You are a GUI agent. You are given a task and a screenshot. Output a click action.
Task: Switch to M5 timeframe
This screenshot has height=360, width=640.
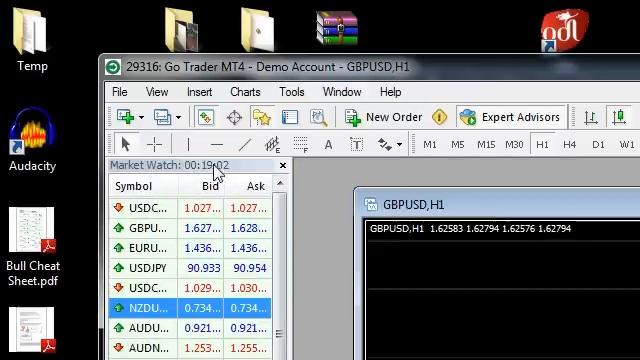point(458,144)
